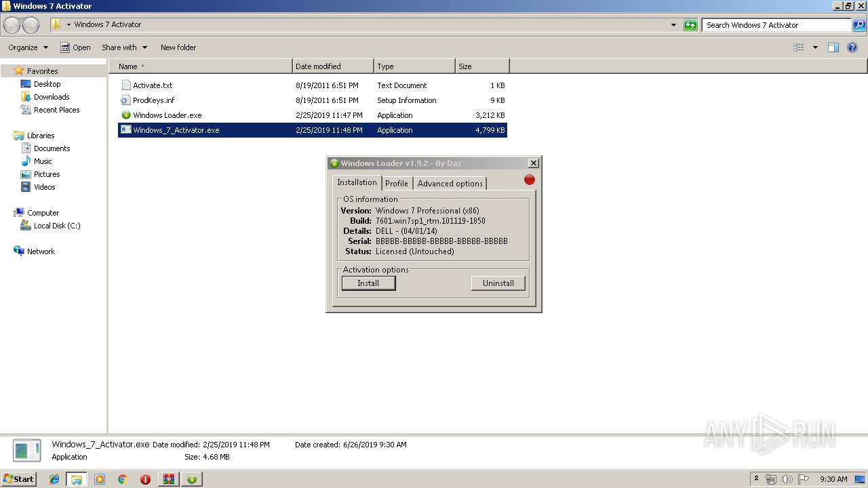This screenshot has width=868, height=488.
Task: Close the Windows Loader dialog
Action: point(534,163)
